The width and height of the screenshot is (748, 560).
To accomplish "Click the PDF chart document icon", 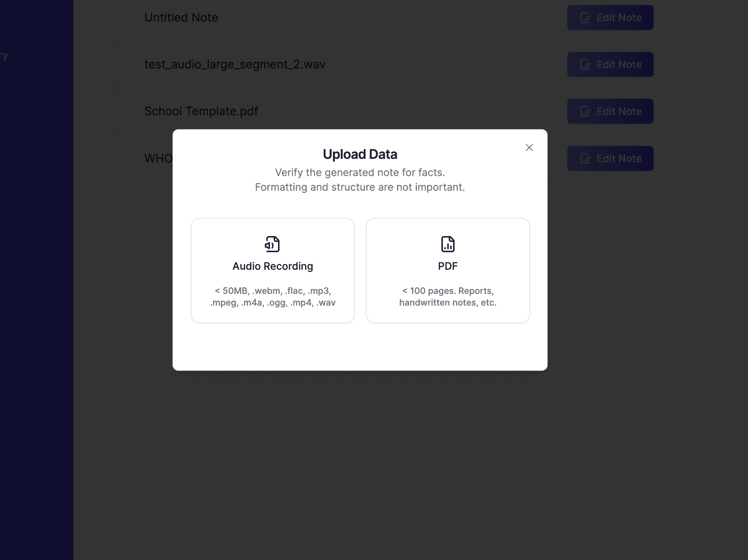I will point(448,244).
